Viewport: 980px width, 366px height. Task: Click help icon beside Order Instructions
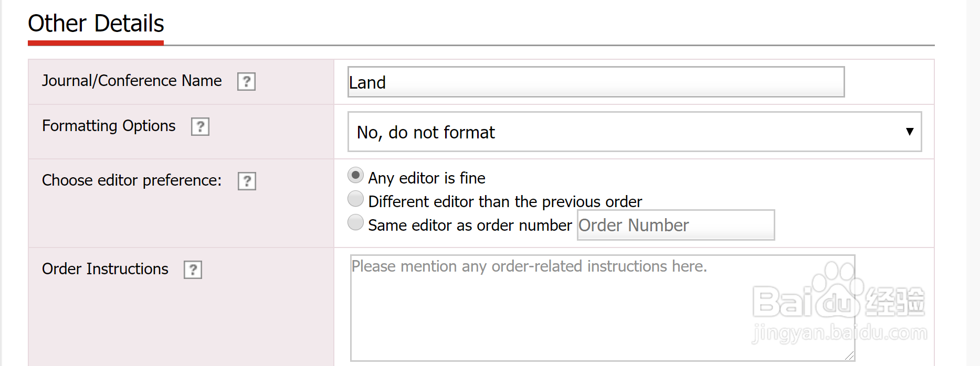[193, 270]
